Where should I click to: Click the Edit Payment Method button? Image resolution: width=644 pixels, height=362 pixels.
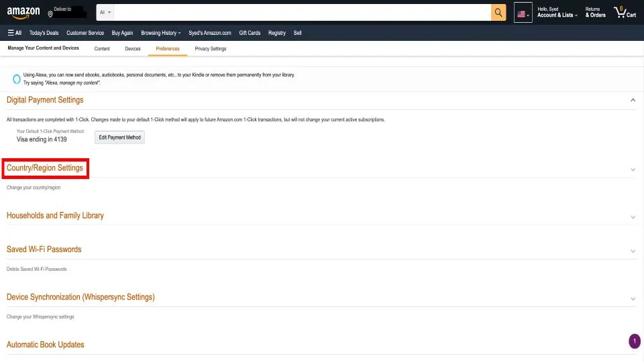point(119,137)
